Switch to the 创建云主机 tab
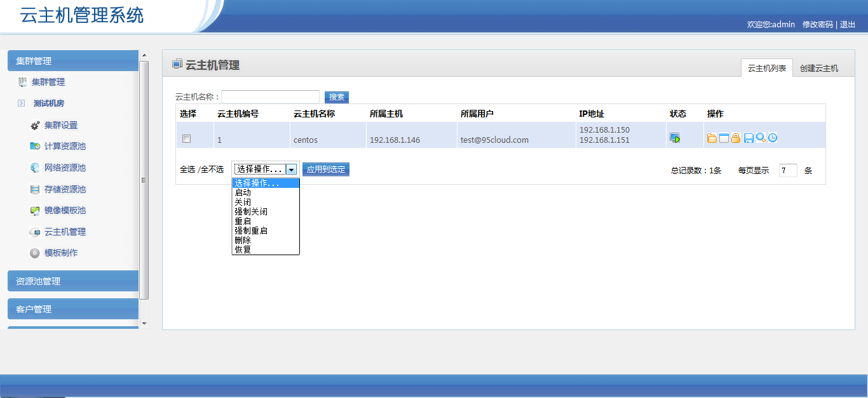 [x=818, y=68]
